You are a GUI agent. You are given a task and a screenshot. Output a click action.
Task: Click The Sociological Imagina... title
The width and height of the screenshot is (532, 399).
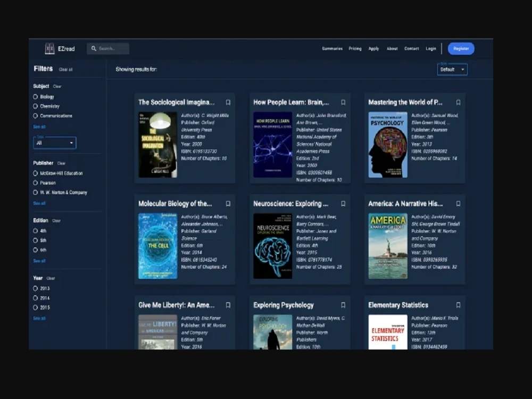click(177, 102)
